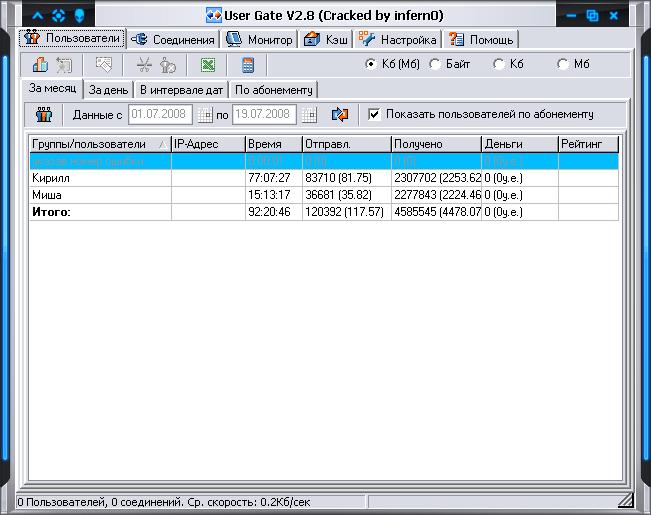Export the statistics with the Excel icon
The width and height of the screenshot is (651, 515).
[x=208, y=65]
